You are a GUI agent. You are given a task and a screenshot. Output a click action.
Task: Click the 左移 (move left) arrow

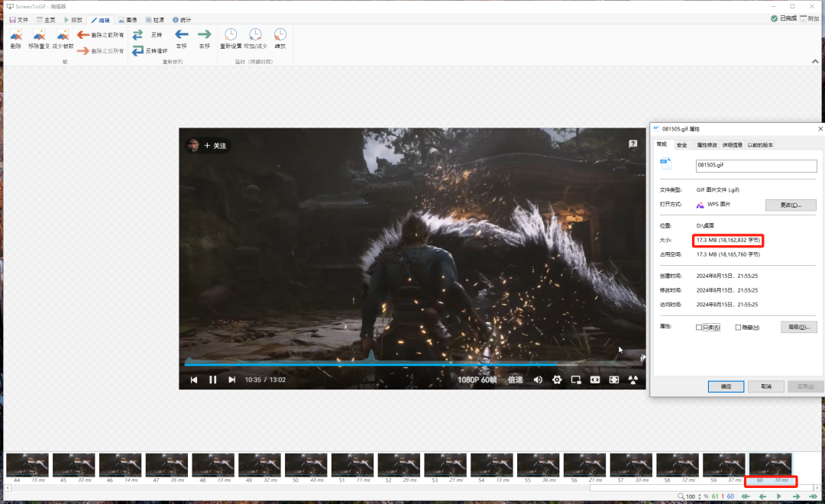pos(182,34)
